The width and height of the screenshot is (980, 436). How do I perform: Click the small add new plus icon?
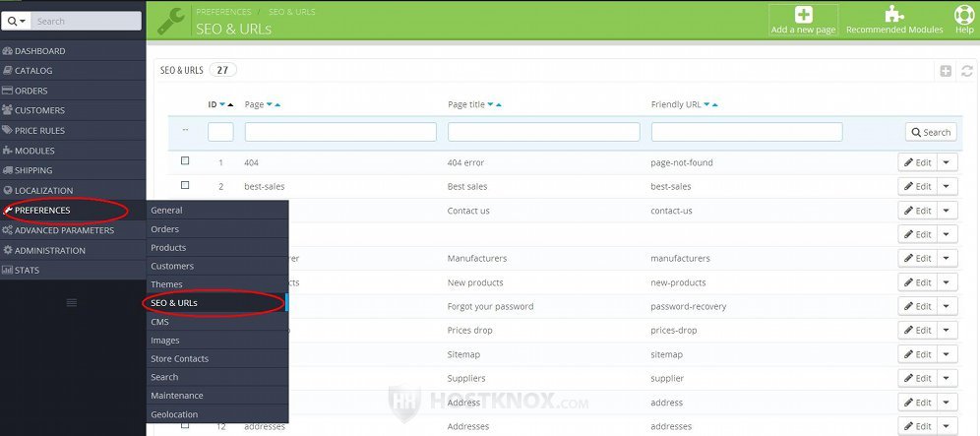[946, 71]
